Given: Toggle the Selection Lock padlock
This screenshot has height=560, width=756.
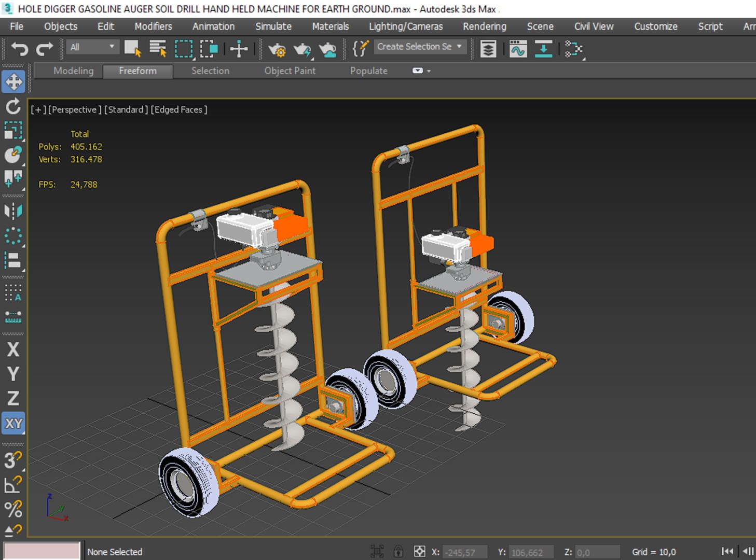Looking at the screenshot, I should (x=398, y=552).
